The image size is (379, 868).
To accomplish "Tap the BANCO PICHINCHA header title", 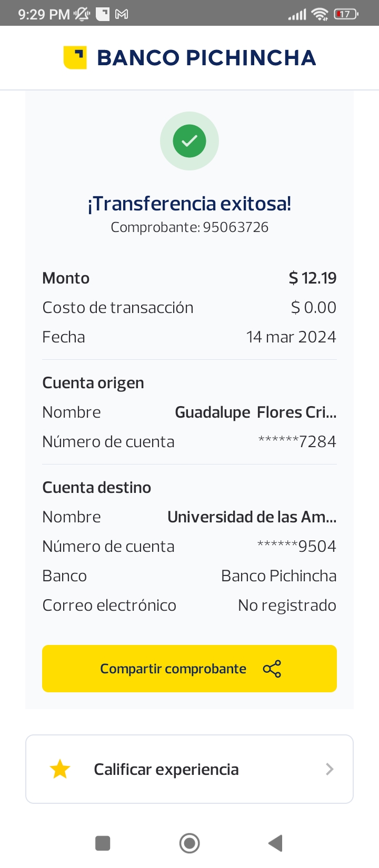I will [x=206, y=58].
